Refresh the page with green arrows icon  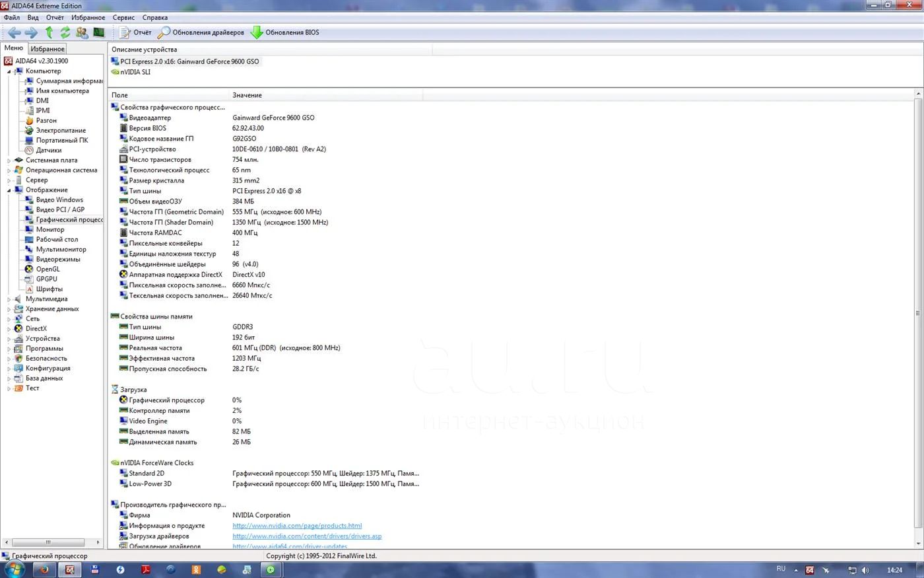point(65,32)
